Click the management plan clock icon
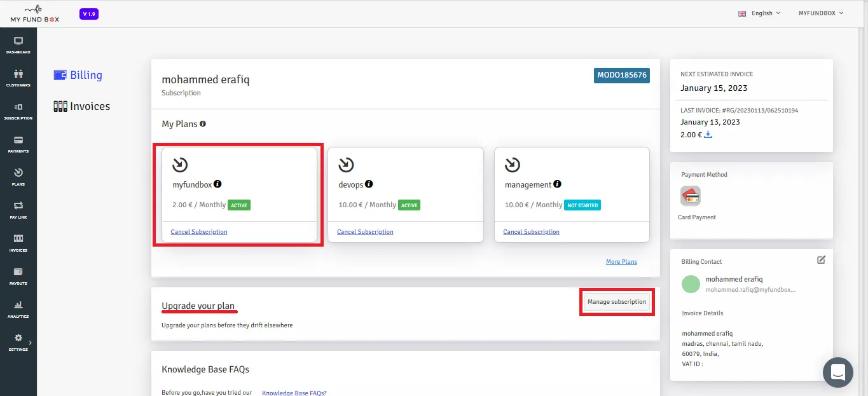This screenshot has height=396, width=868. [513, 165]
